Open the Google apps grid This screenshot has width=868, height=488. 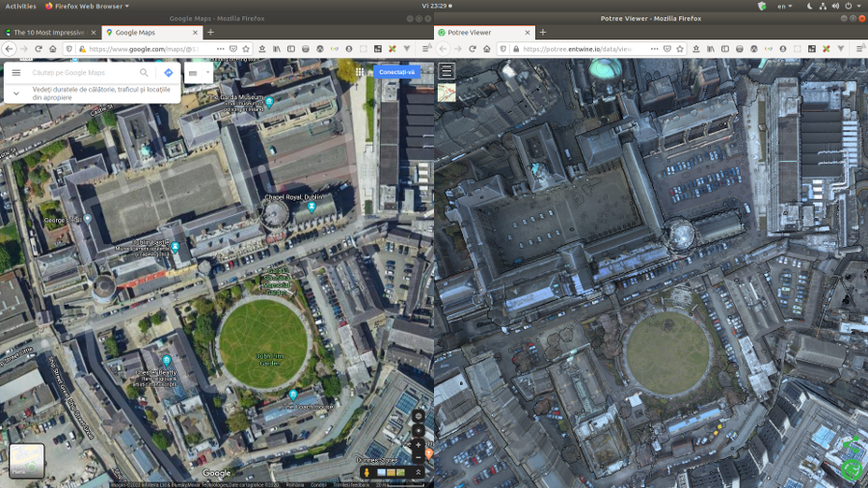pyautogui.click(x=360, y=71)
